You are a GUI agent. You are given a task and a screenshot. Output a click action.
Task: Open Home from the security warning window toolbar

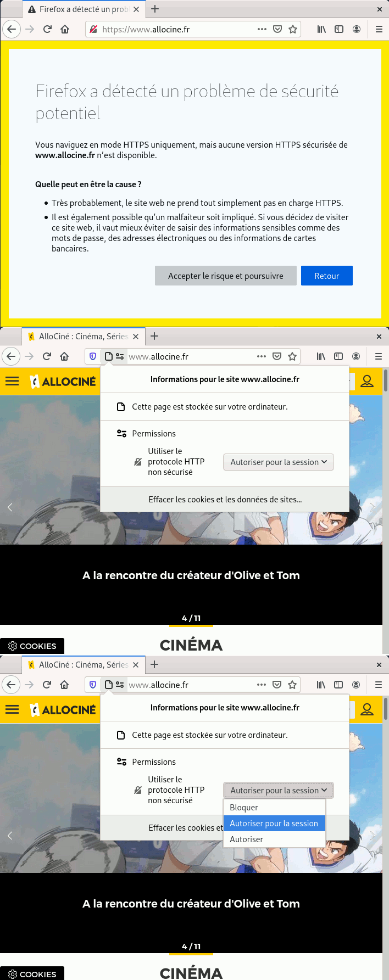(x=65, y=29)
